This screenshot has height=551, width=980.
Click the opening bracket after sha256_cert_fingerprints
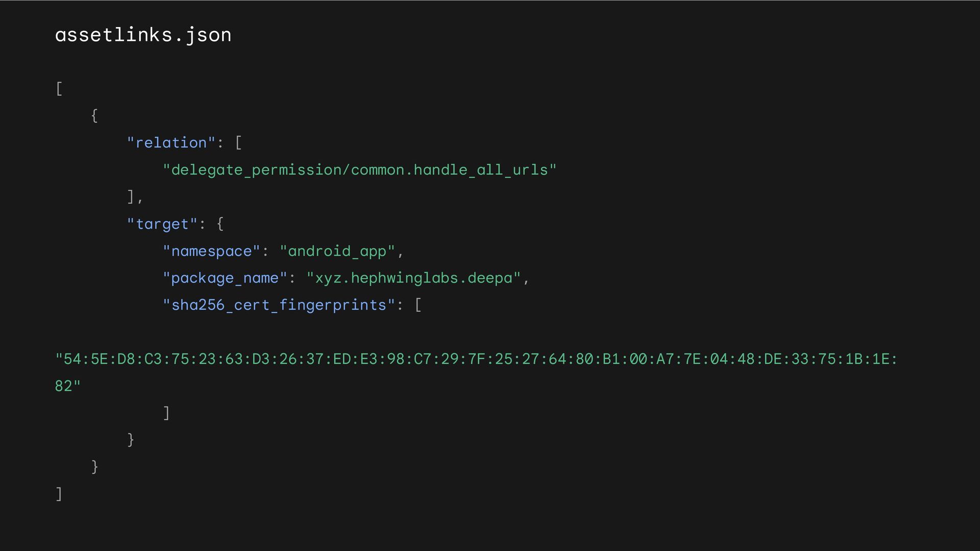[418, 305]
